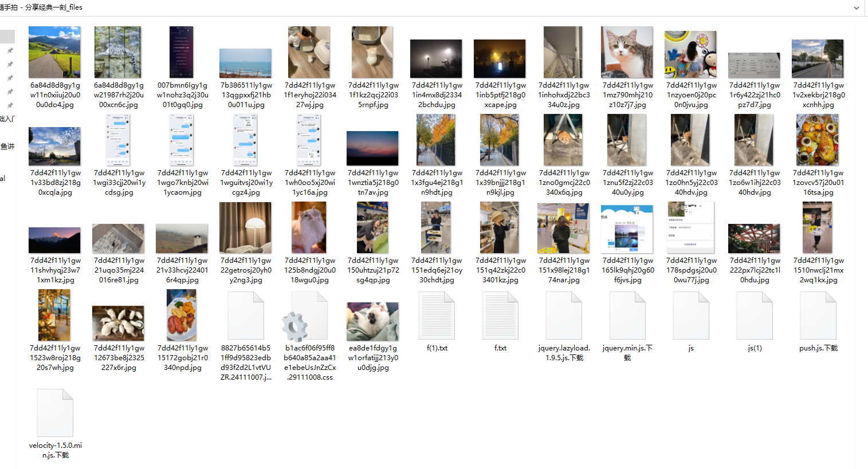The image size is (868, 469).
Task: Select the Mickey toys photo thumbnail
Action: click(690, 54)
